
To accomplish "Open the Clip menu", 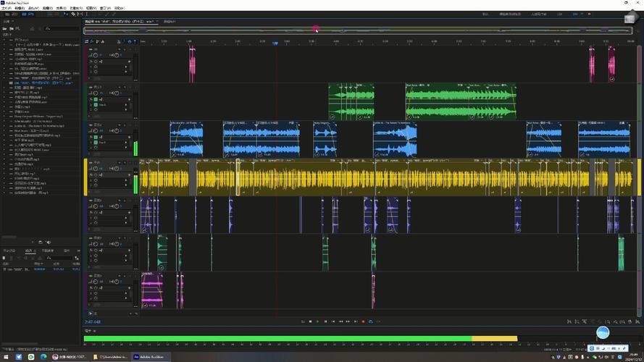I will coord(48,8).
